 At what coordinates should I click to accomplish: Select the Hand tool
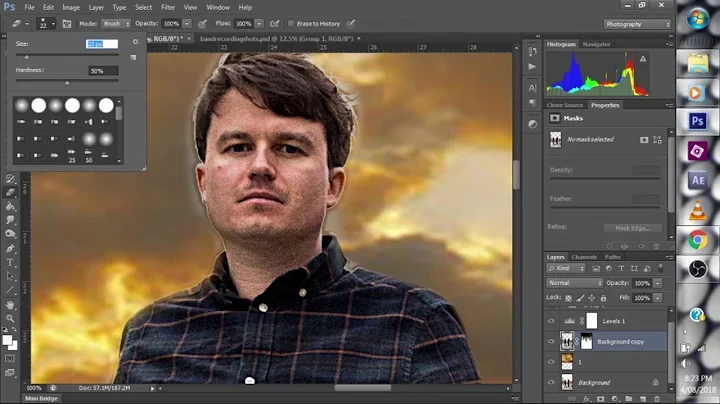point(10,305)
